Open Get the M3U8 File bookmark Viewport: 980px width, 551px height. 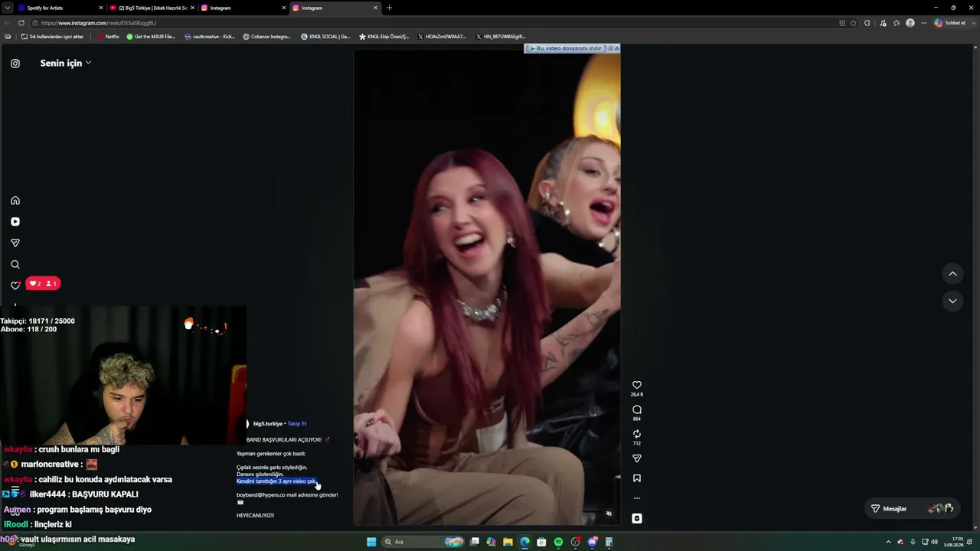tap(151, 37)
